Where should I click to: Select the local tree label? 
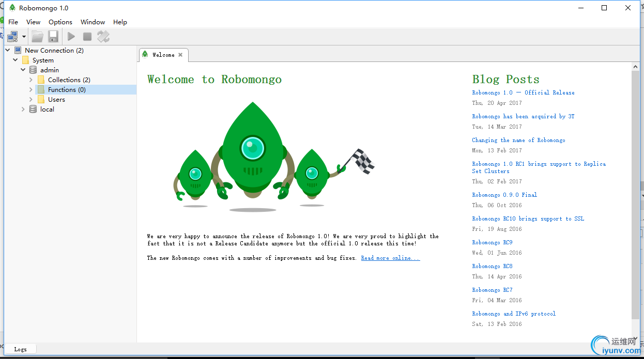pyautogui.click(x=47, y=110)
